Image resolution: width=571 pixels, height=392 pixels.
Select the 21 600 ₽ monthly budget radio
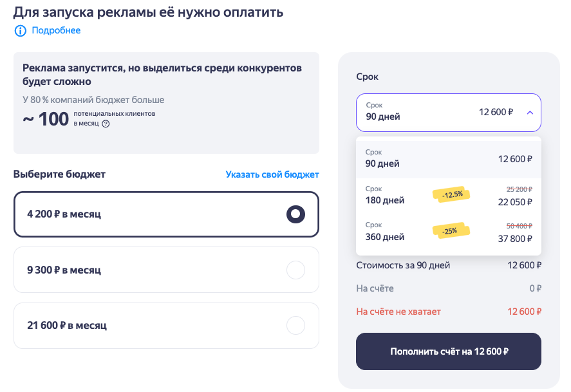(x=295, y=326)
